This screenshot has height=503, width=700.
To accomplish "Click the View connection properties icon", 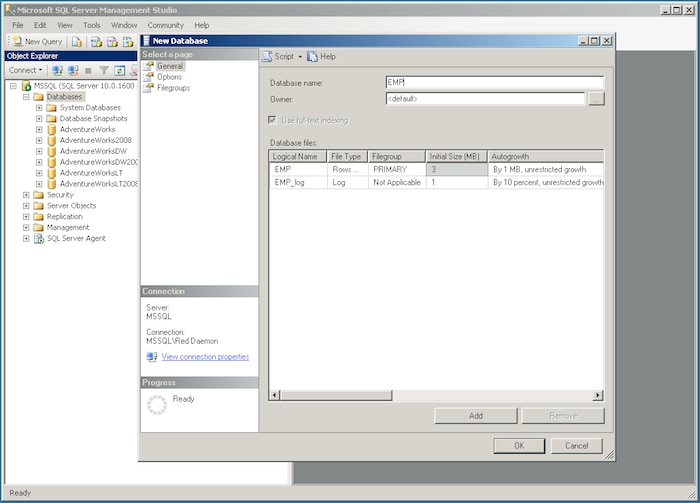I will (x=152, y=357).
